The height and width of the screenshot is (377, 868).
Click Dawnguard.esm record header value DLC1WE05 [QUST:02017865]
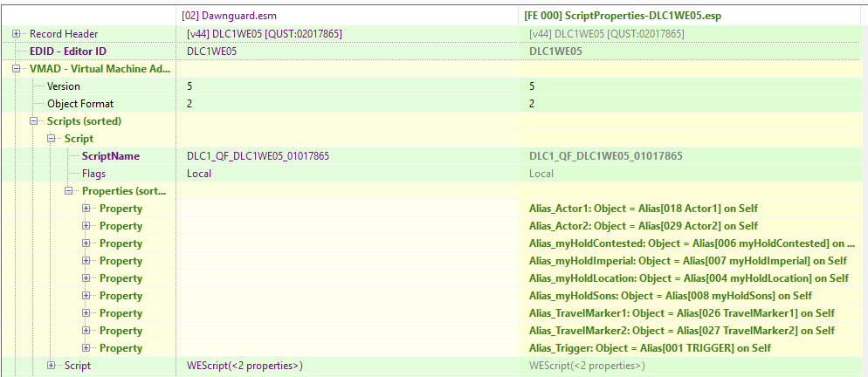pyautogui.click(x=265, y=34)
